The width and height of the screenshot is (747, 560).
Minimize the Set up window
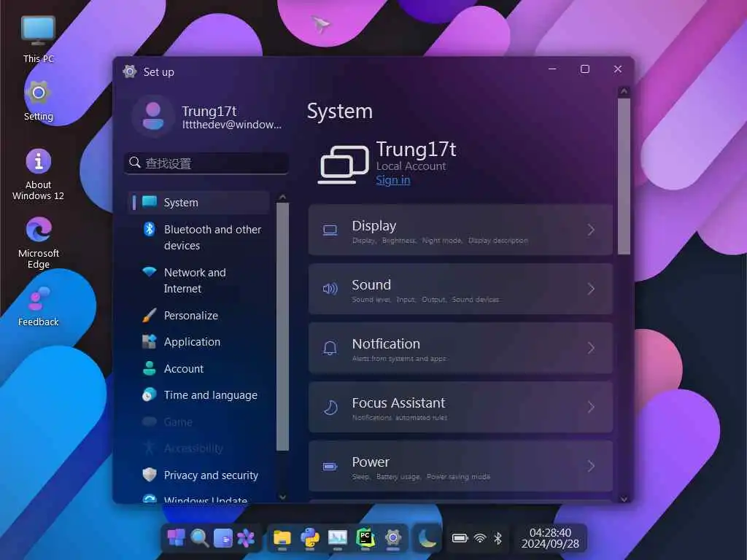553,69
